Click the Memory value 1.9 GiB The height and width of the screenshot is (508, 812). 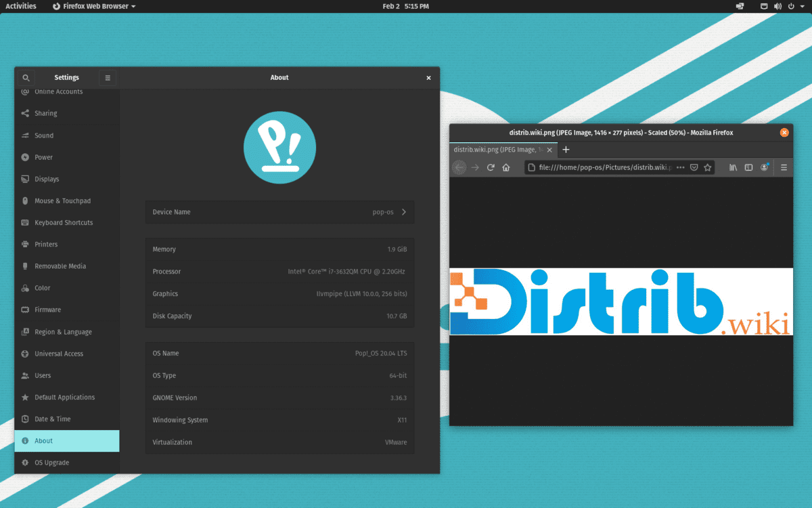pos(397,249)
